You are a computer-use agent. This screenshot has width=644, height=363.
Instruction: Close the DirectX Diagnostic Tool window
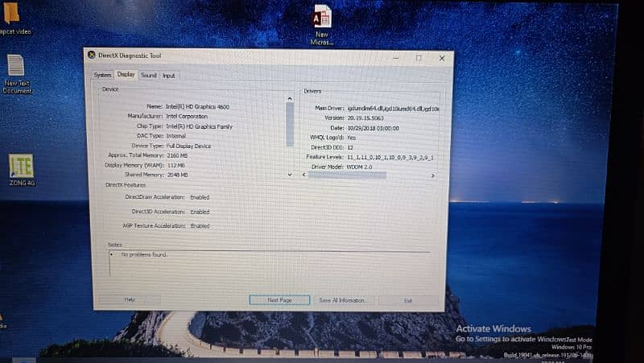(442, 59)
